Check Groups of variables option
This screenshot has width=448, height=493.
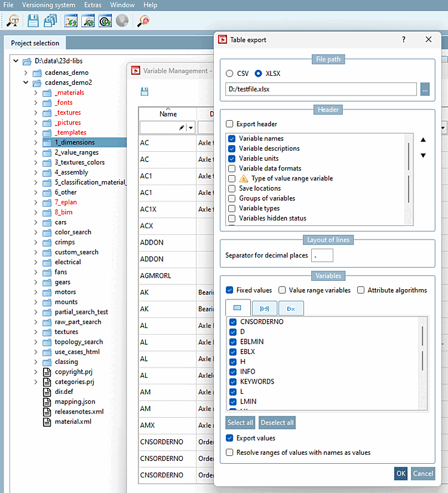[x=232, y=198]
